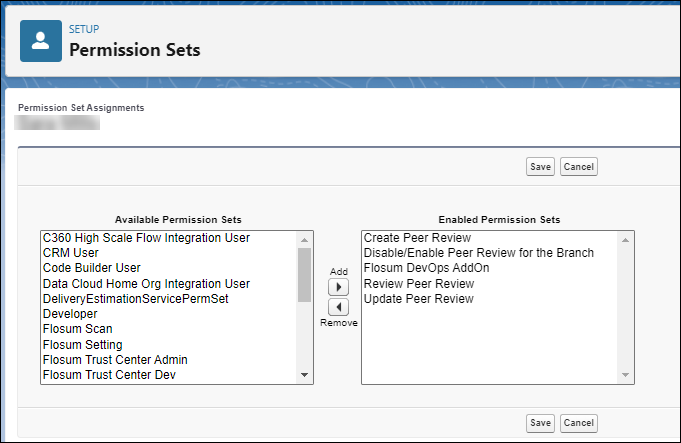Select Data Cloud Home Org Integration User
Viewport: 681px width, 443px height.
click(x=146, y=284)
